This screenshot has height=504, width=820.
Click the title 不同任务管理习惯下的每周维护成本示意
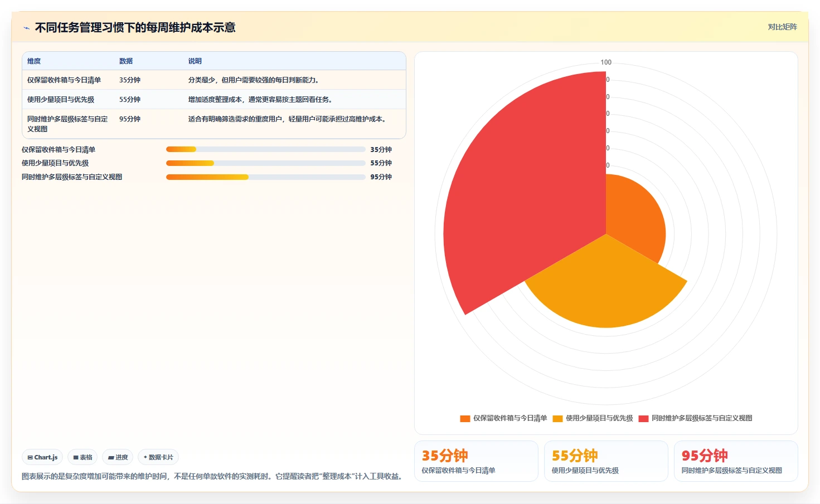pos(135,27)
